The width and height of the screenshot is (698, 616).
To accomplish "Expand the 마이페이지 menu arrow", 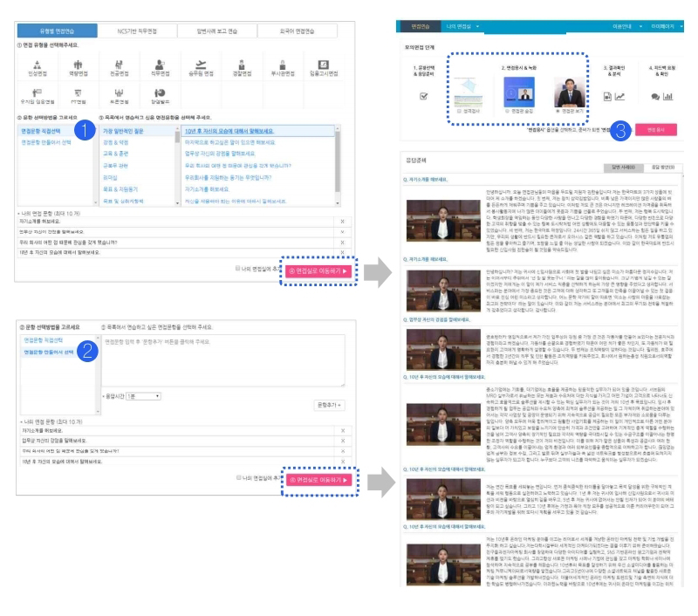I will (x=681, y=27).
